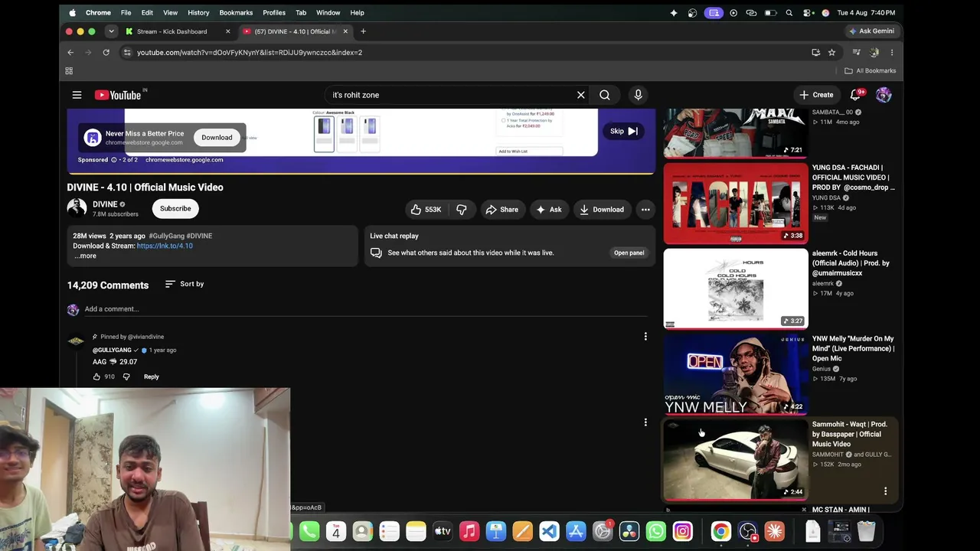Open YNW Melly Open Mic thumbnail
Image resolution: width=980 pixels, height=551 pixels.
pos(736,375)
